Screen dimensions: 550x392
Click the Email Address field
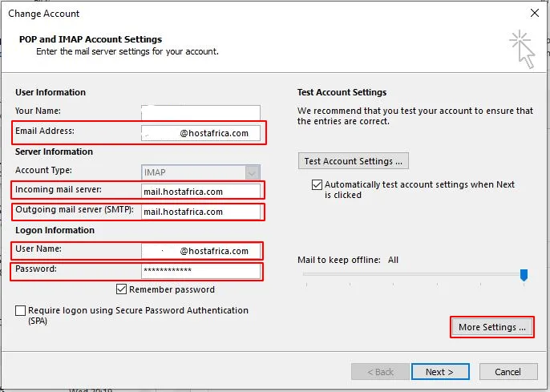pyautogui.click(x=200, y=133)
